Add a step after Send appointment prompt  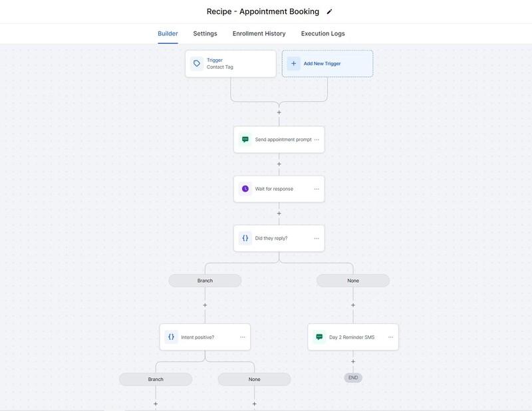[279, 164]
